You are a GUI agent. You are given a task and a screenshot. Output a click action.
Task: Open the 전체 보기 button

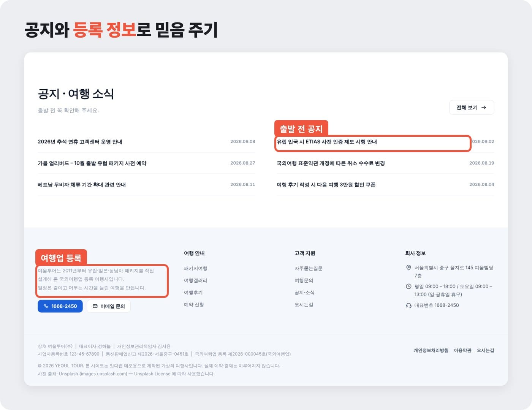[x=472, y=108]
